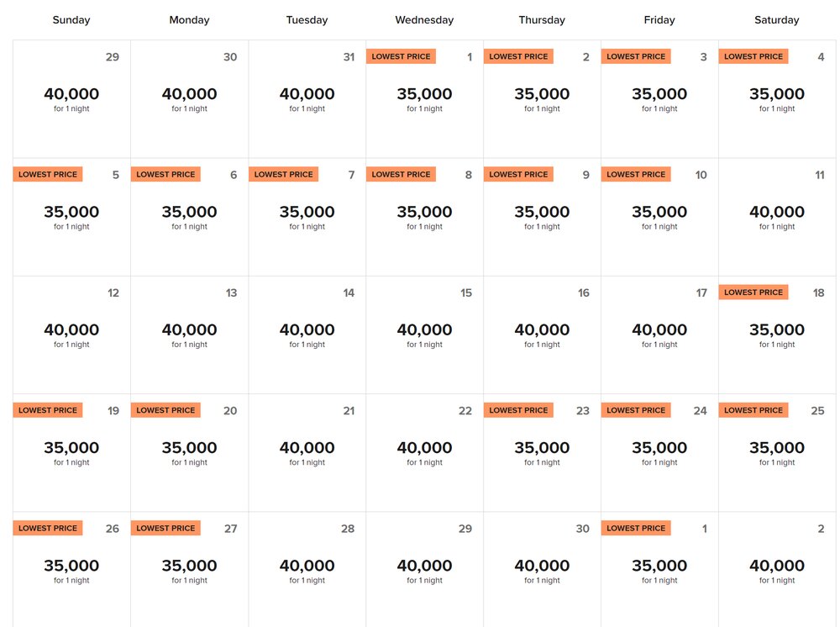Click the 40,000 price on the 30th
Image resolution: width=840 pixels, height=627 pixels.
click(541, 566)
